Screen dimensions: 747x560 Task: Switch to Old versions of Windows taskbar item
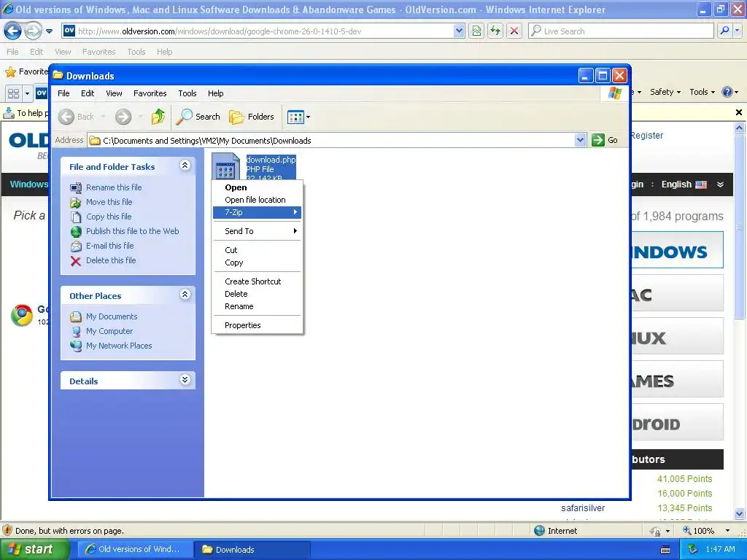[x=133, y=549]
